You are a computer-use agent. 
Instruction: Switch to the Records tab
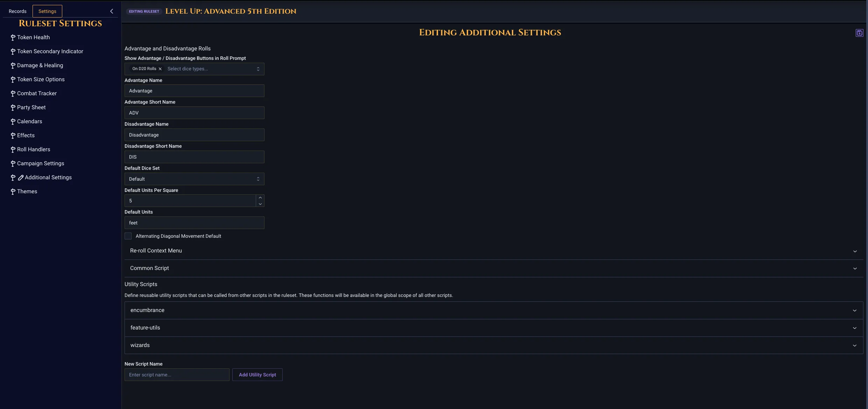click(17, 11)
